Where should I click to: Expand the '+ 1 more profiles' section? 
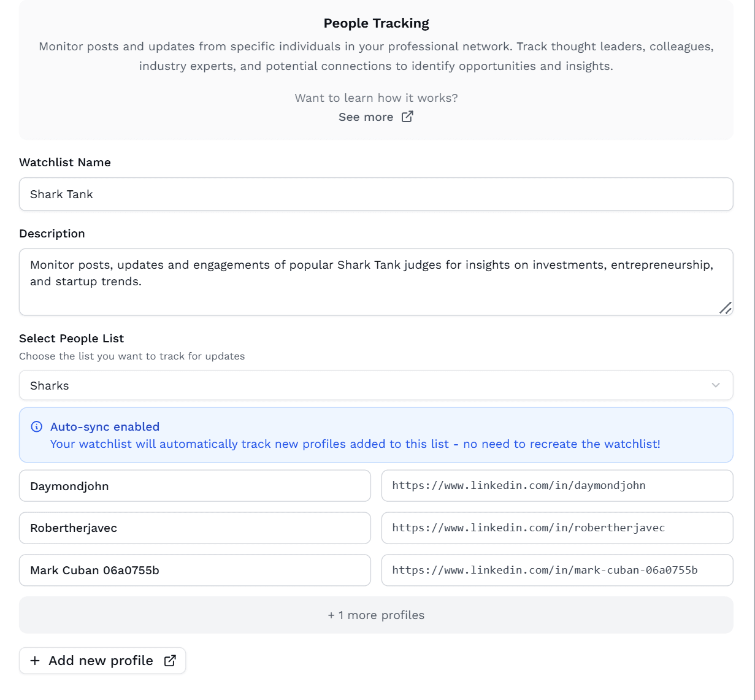376,615
